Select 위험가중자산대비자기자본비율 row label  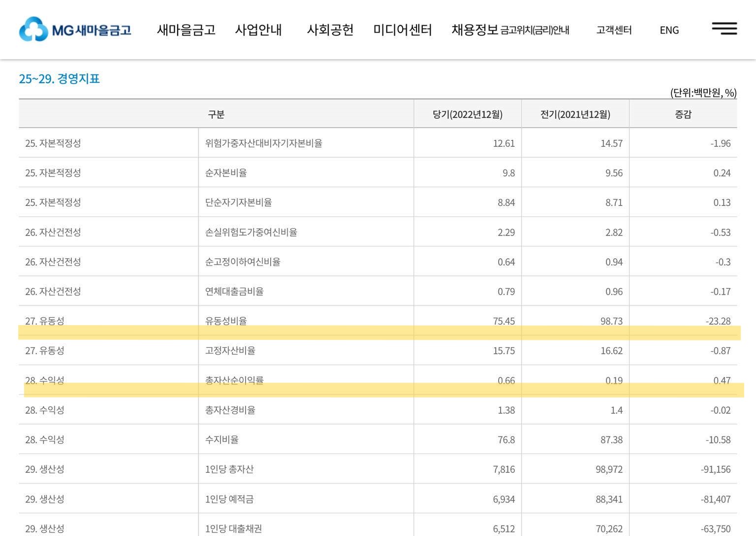point(264,143)
